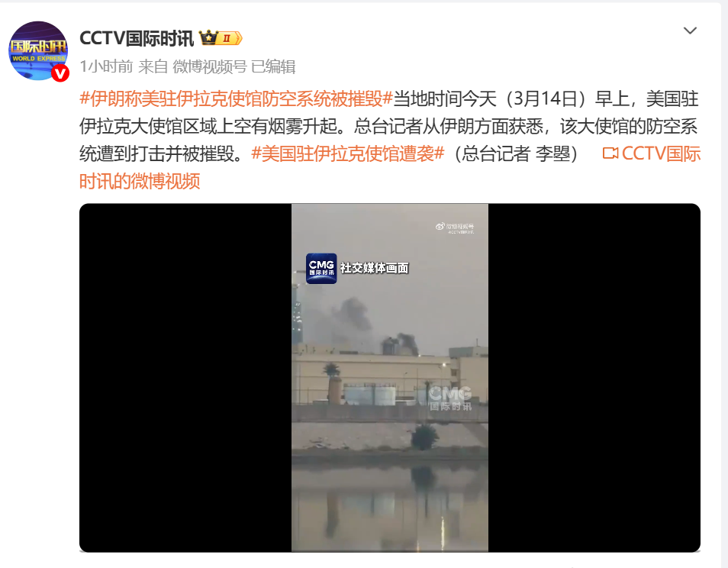Click the 社交媒体画面 caption in video
Screen dimensions: 728x568
[x=374, y=268]
